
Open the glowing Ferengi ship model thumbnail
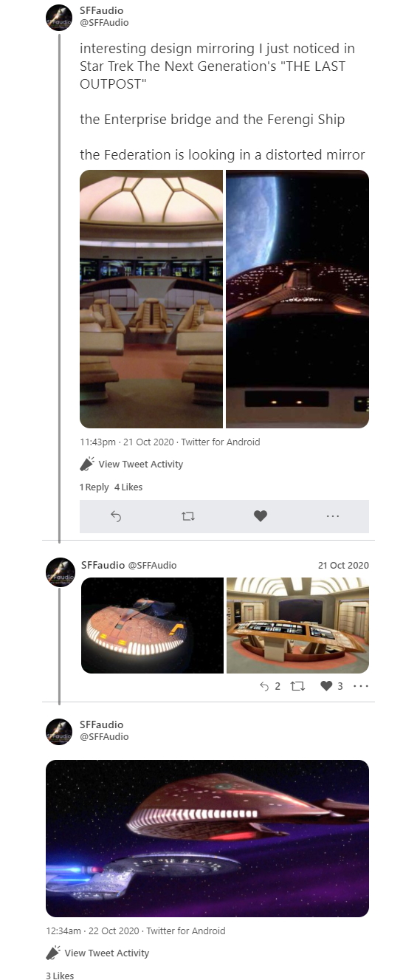point(152,626)
